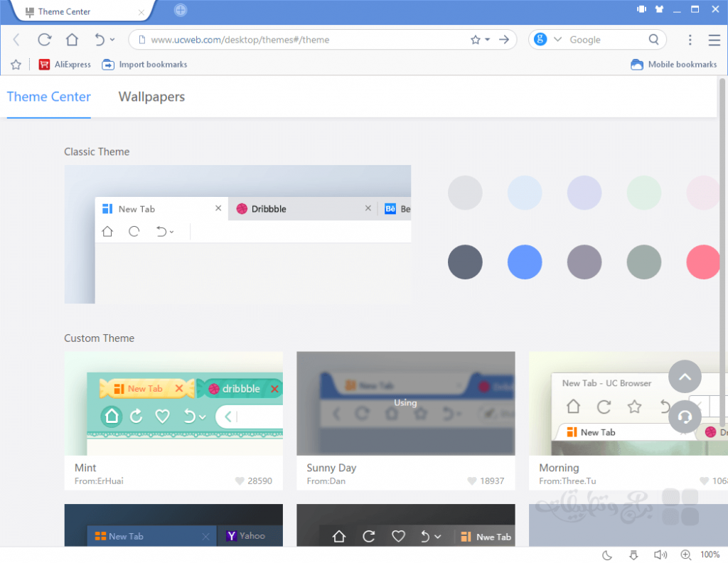728x563 pixels.
Task: Open the browser menu via hamburger icon
Action: coord(714,40)
